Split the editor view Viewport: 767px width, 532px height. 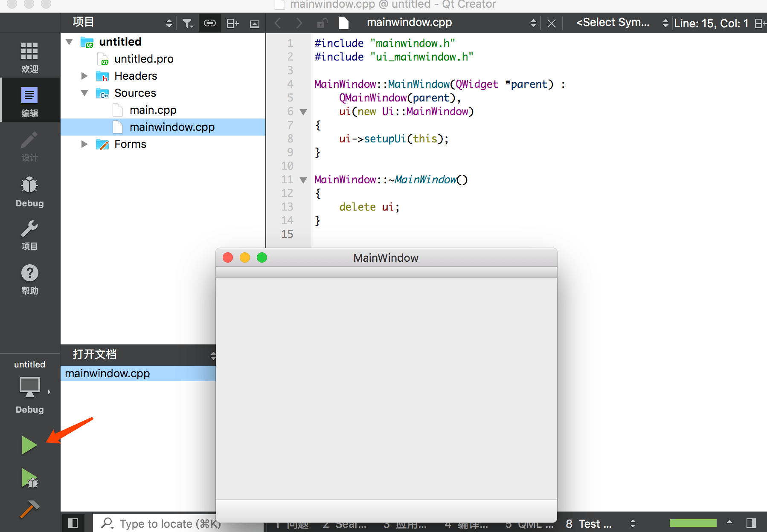(x=761, y=23)
